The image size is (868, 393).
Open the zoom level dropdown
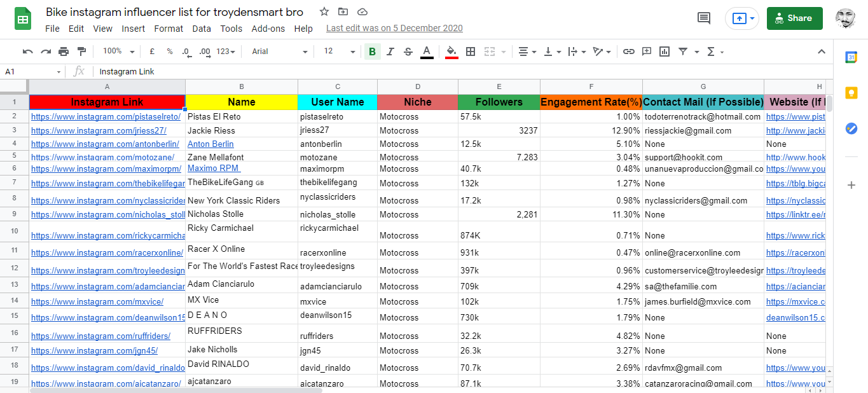tap(119, 52)
